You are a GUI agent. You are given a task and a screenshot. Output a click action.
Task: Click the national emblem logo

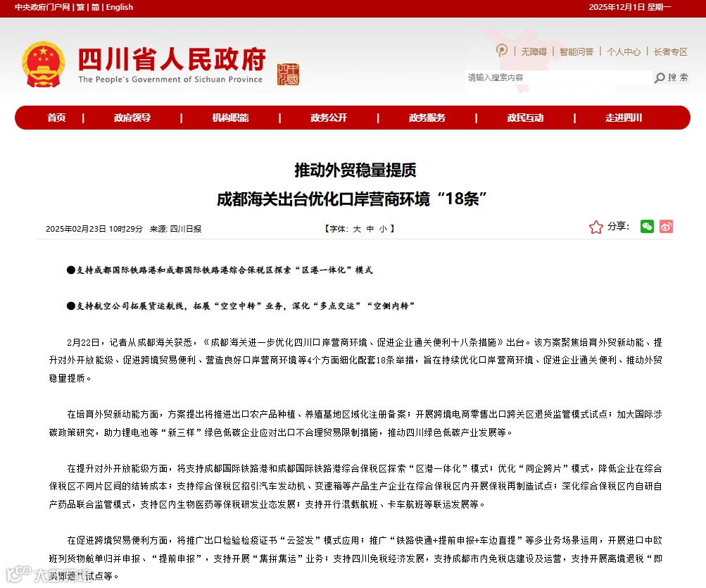pyautogui.click(x=43, y=64)
